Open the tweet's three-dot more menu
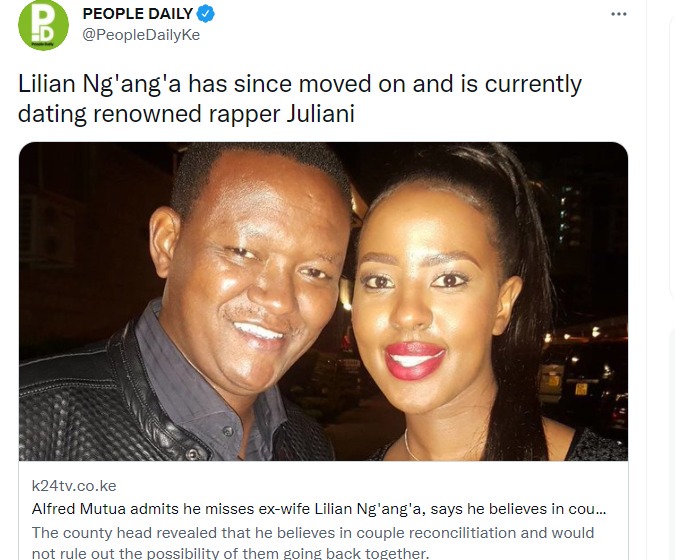Image resolution: width=675 pixels, height=560 pixels. coord(619,14)
